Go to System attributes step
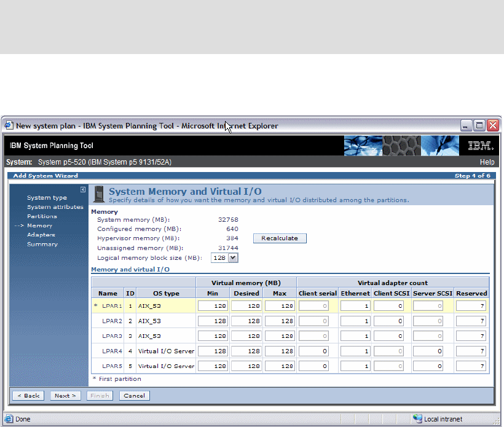The width and height of the screenshot is (504, 427). point(55,207)
